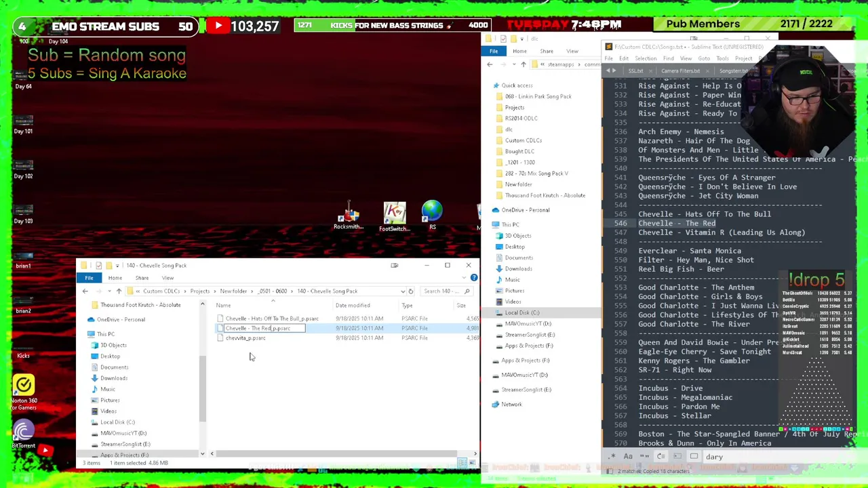Select Desktop in Chevelle explorer navigation pane
Screen dimensions: 868x488
pyautogui.click(x=110, y=357)
